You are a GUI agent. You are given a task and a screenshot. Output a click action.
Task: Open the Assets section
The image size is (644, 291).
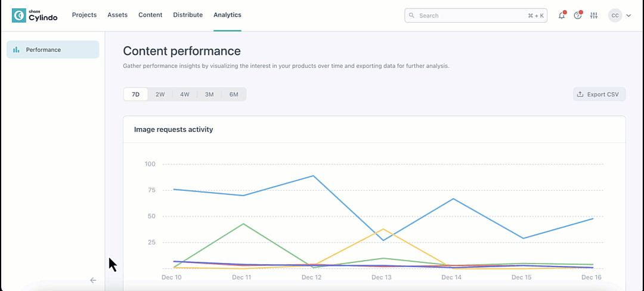click(117, 15)
